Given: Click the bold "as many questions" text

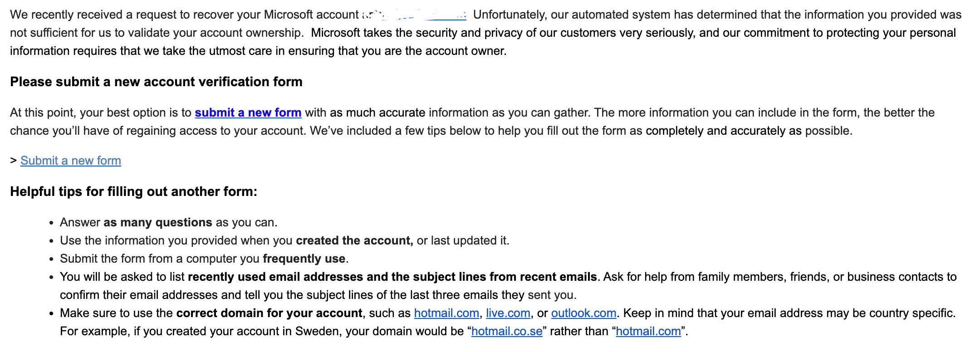Looking at the screenshot, I should pos(157,222).
